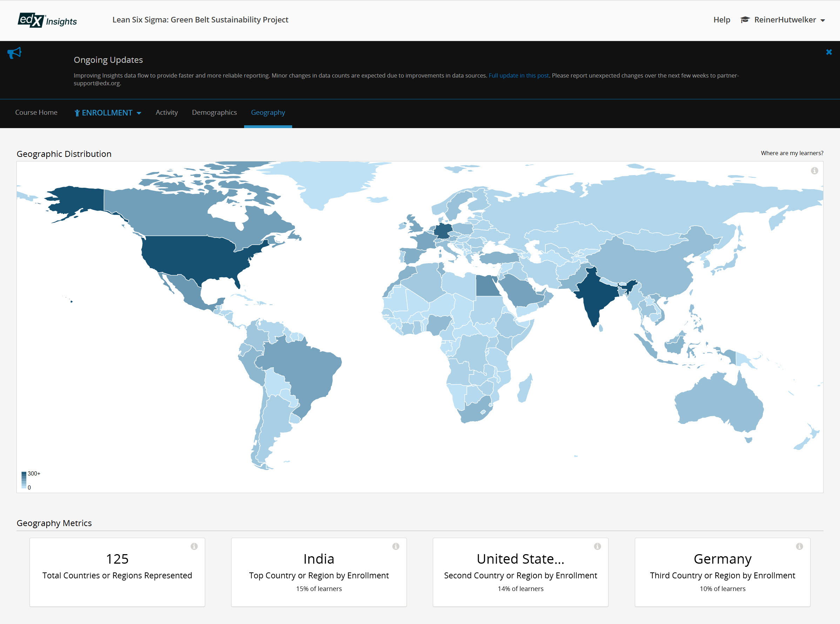Open the 'Full update in this post' link
The image size is (840, 624).
coord(518,75)
